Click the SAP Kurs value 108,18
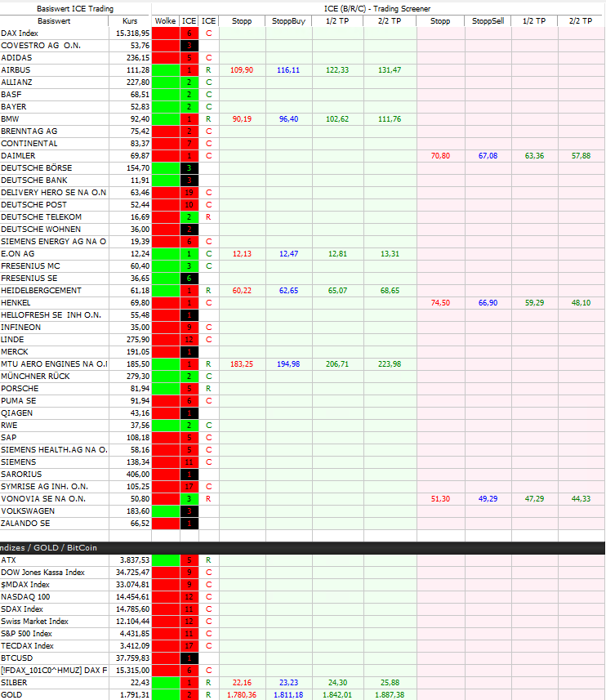606x700 pixels. click(x=138, y=438)
